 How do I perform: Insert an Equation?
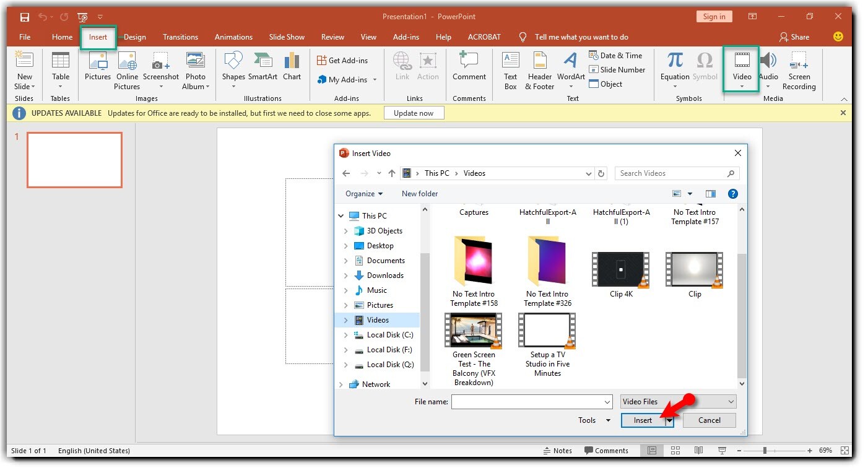(x=675, y=71)
